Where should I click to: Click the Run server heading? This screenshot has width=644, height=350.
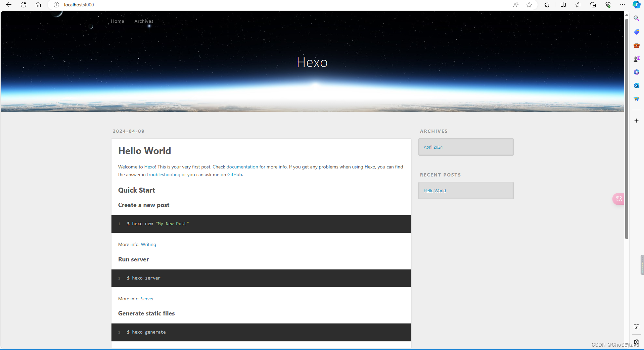pyautogui.click(x=133, y=259)
